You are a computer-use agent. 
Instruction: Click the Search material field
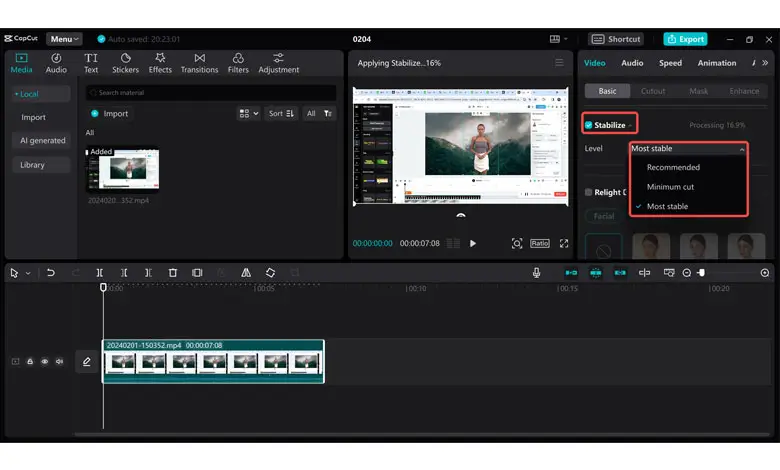[211, 93]
